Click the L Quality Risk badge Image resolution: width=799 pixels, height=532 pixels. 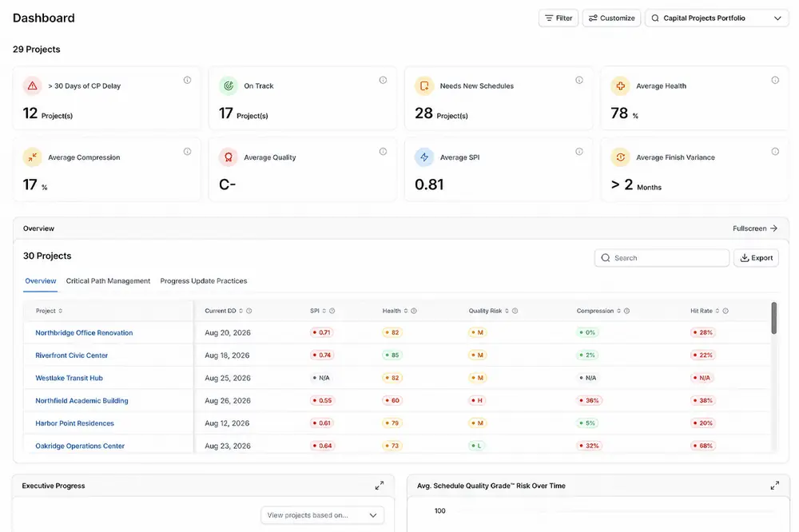tap(476, 446)
